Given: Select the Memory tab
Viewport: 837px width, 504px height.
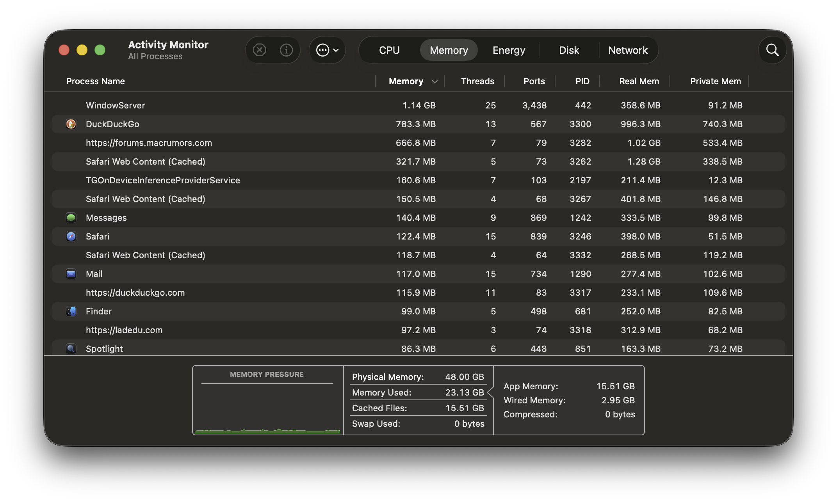Looking at the screenshot, I should [449, 50].
